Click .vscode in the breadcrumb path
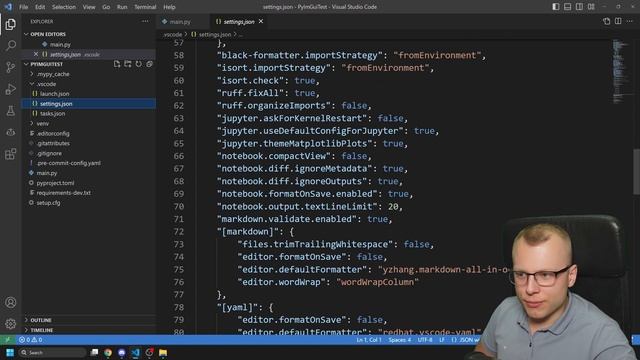This screenshot has height=360, width=640. 173,35
